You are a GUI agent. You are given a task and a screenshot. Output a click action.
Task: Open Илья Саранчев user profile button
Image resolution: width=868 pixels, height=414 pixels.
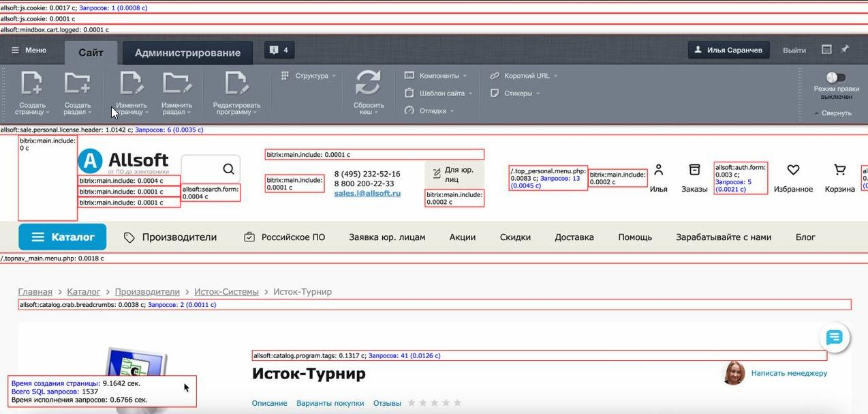[x=728, y=50]
